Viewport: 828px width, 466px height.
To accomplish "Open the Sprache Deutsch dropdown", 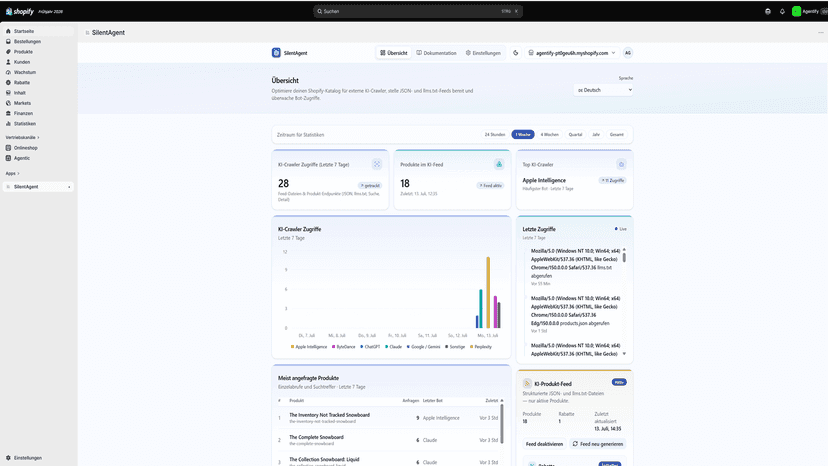I will [604, 90].
